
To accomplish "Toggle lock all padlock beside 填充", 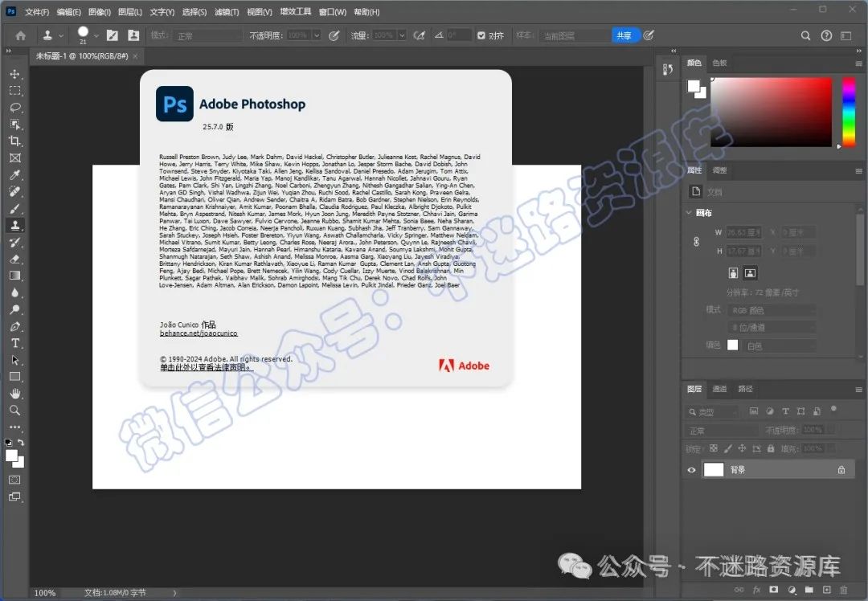I will [x=771, y=448].
